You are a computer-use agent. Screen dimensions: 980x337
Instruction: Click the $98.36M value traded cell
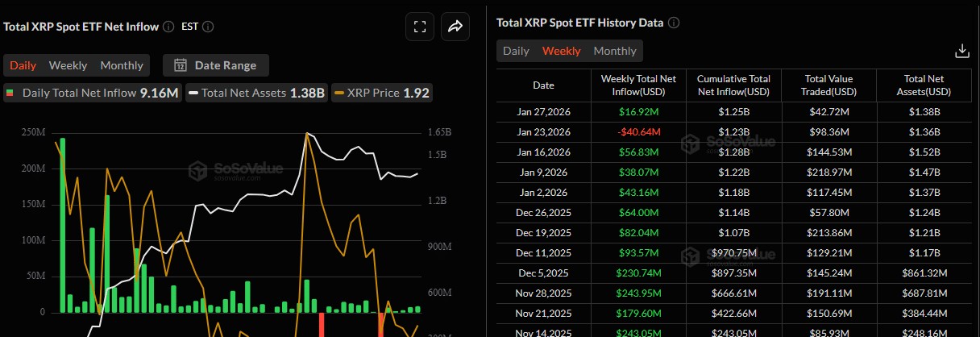pos(829,132)
